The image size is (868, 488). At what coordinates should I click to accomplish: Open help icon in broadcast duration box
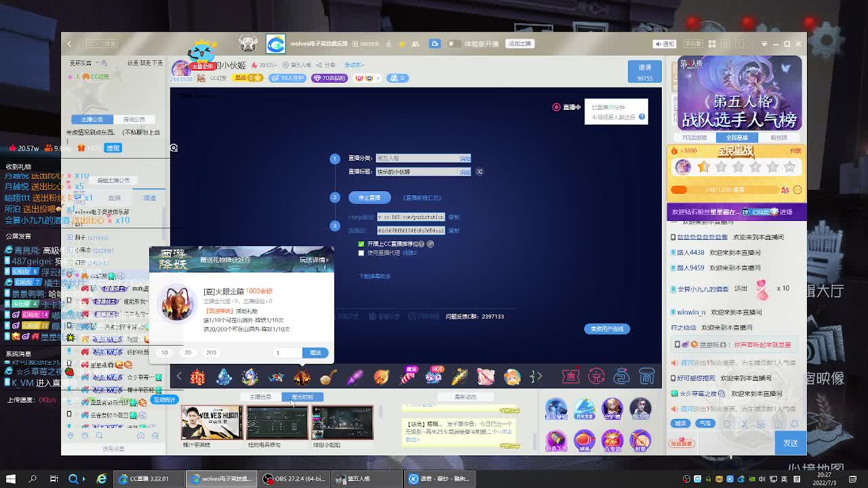pos(642,117)
